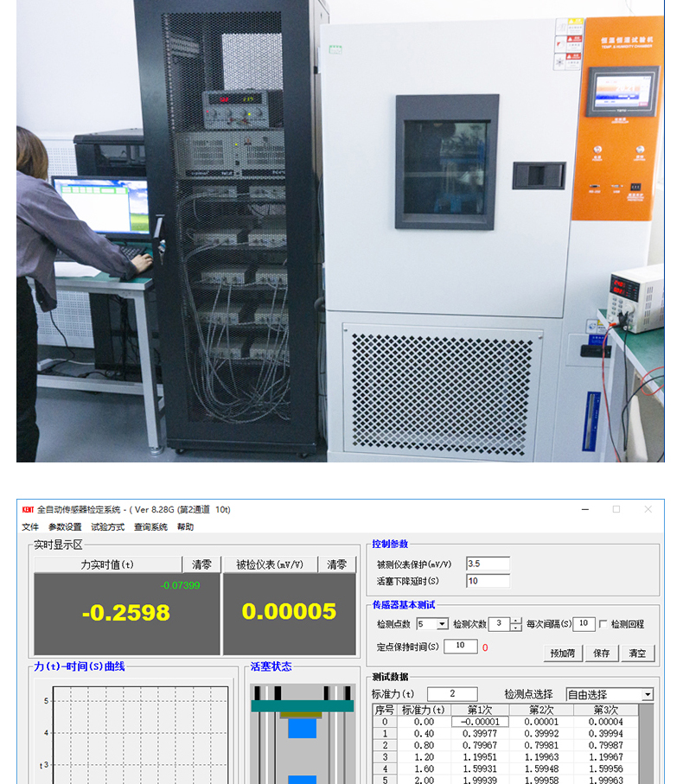Click the 清空 button
683x784 pixels.
point(637,653)
